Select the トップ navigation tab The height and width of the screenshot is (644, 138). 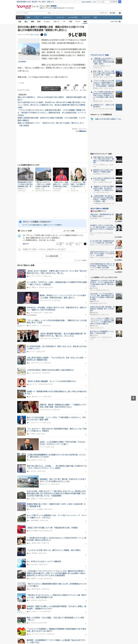click(x=20, y=17)
